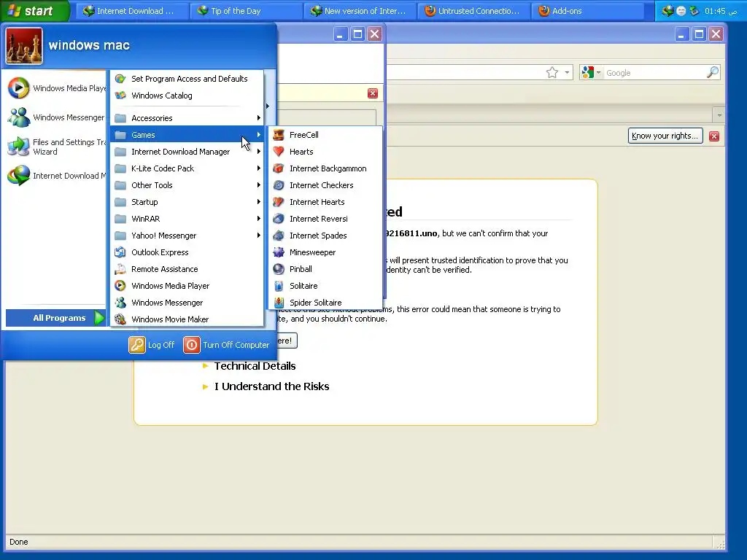Switch to Add-ons taskbar item
This screenshot has width=747, height=560.
587,10
